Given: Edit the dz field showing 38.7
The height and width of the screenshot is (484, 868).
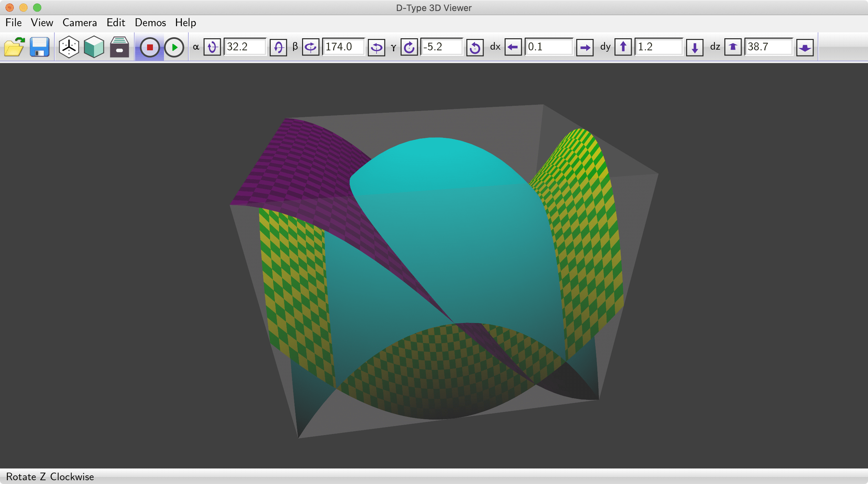Looking at the screenshot, I should click(769, 47).
